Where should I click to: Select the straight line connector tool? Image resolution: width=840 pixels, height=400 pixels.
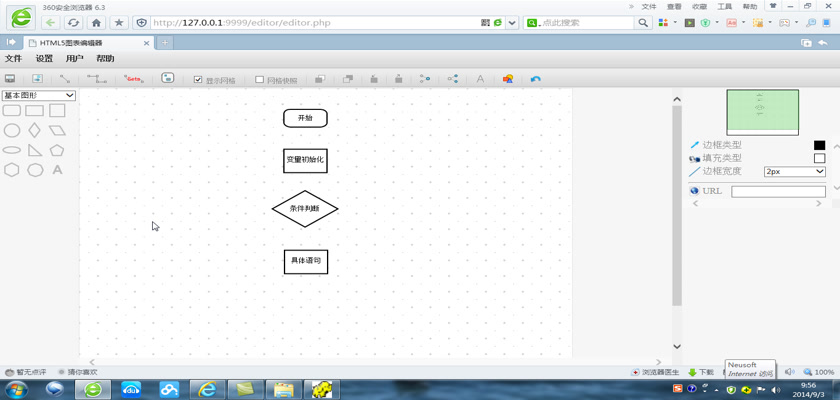click(65, 79)
